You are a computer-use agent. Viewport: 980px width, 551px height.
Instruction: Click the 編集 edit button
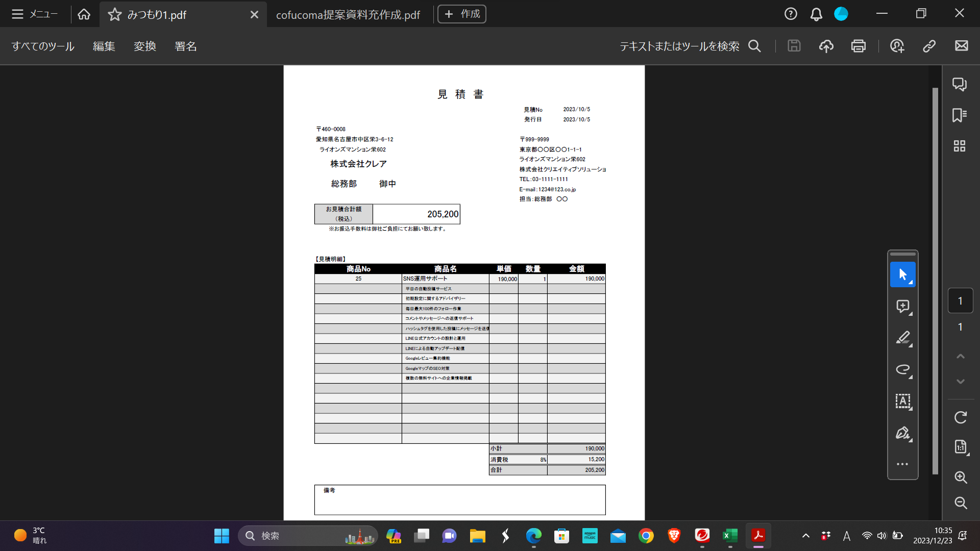104,46
